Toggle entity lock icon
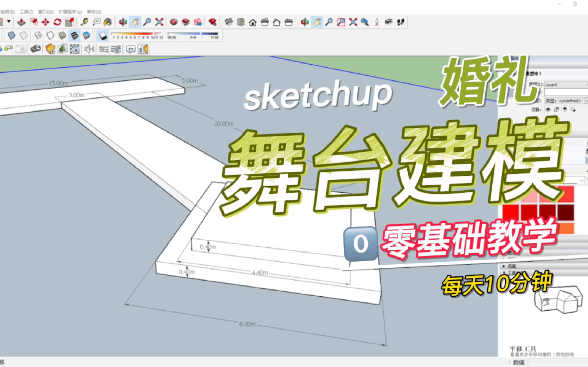This screenshot has height=367, width=588. pos(556,109)
